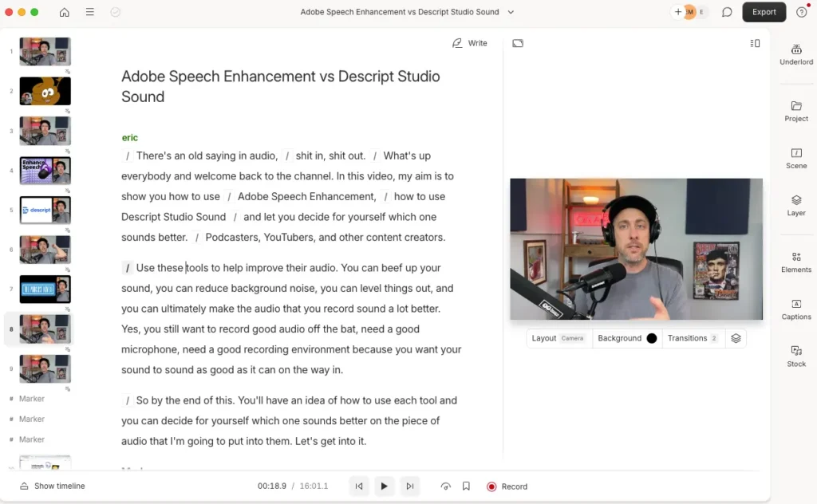Click the Export button

[764, 12]
